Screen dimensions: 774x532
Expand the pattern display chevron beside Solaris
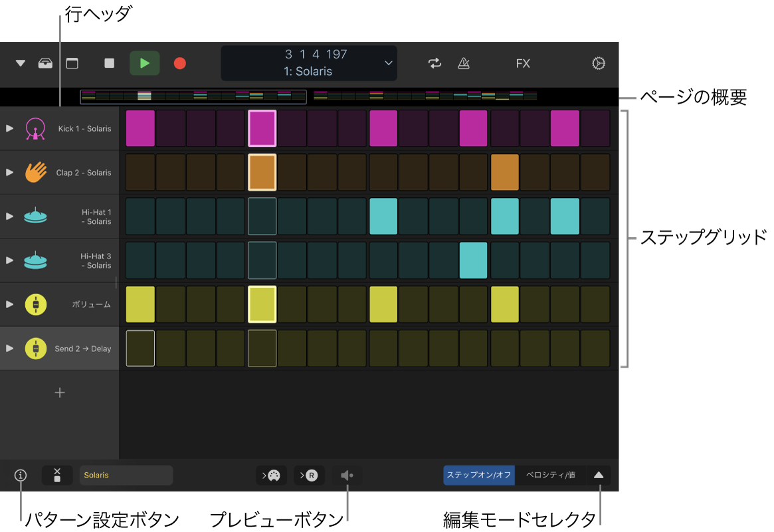click(x=389, y=63)
